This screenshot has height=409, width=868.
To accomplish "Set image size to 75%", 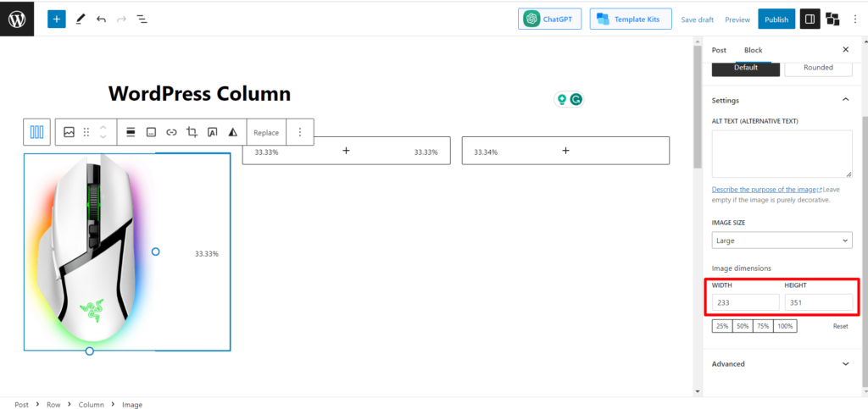I will (763, 326).
